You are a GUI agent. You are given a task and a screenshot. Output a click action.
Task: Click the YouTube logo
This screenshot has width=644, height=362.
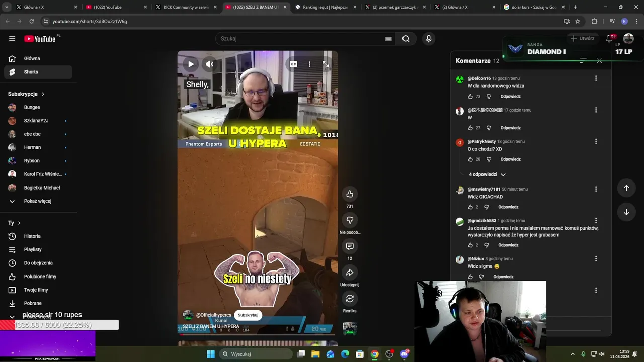point(40,39)
